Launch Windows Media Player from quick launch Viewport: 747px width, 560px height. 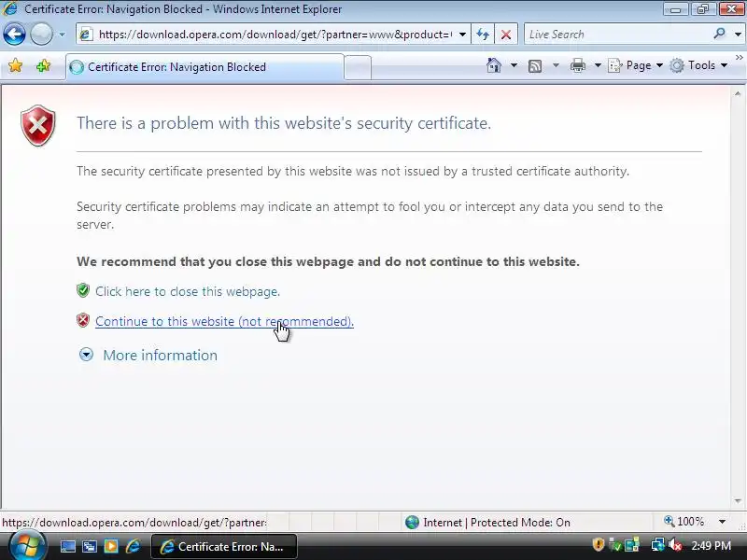[111, 546]
